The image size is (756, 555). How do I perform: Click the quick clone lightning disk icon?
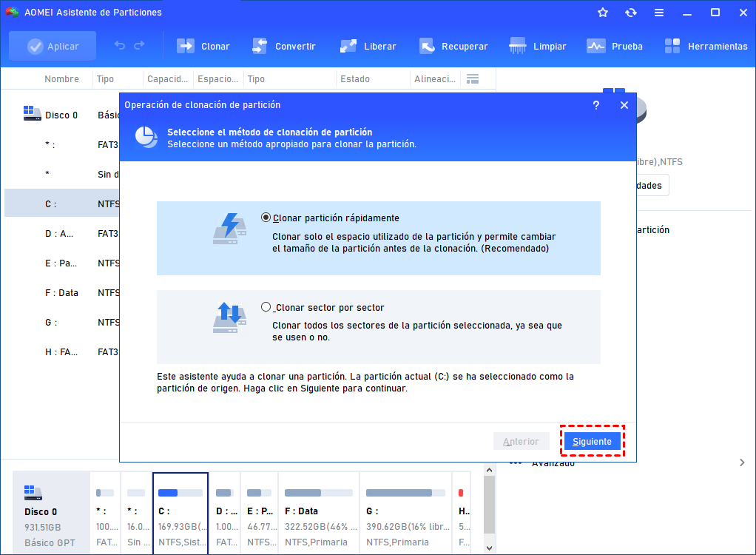(x=229, y=229)
